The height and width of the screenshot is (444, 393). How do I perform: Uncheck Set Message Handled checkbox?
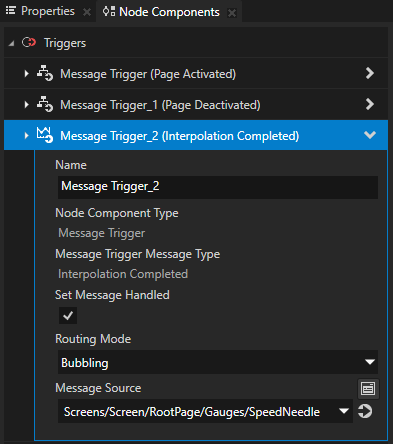[x=68, y=316]
